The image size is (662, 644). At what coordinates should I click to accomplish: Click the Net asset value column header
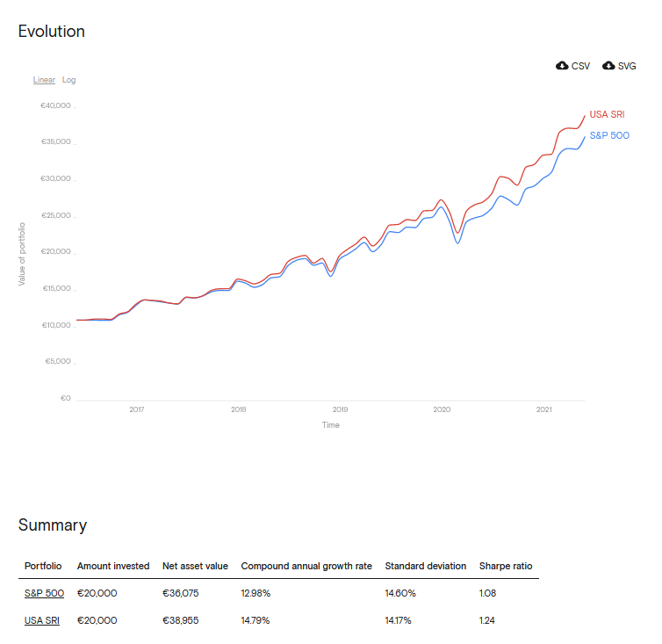[x=195, y=566]
